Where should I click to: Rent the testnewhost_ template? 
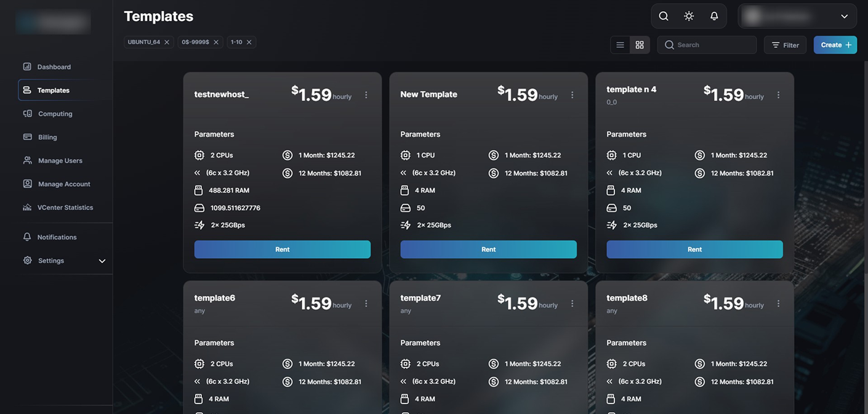pyautogui.click(x=283, y=250)
